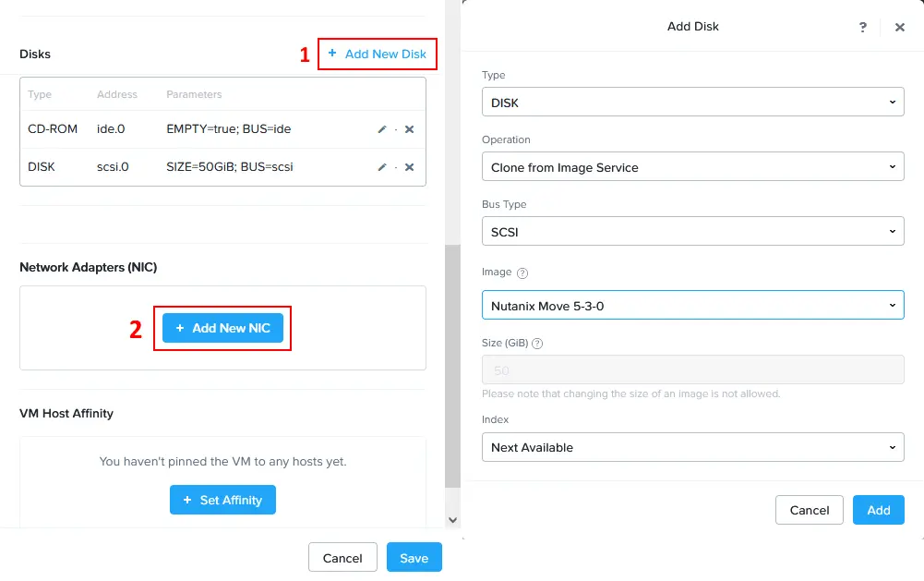Delete the CD-ROM ide.0 disk entry
Screen dimensions: 924x581
409,129
